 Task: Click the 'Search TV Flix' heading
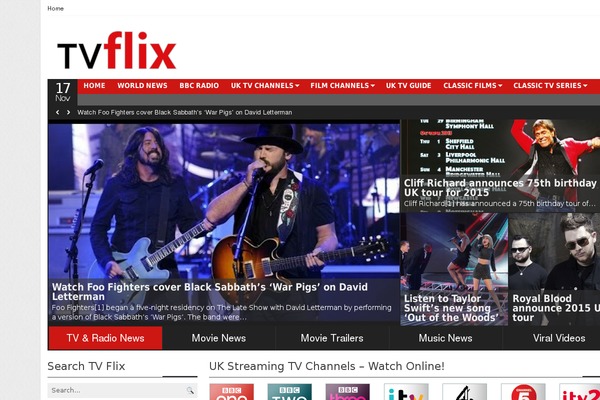coord(86,366)
